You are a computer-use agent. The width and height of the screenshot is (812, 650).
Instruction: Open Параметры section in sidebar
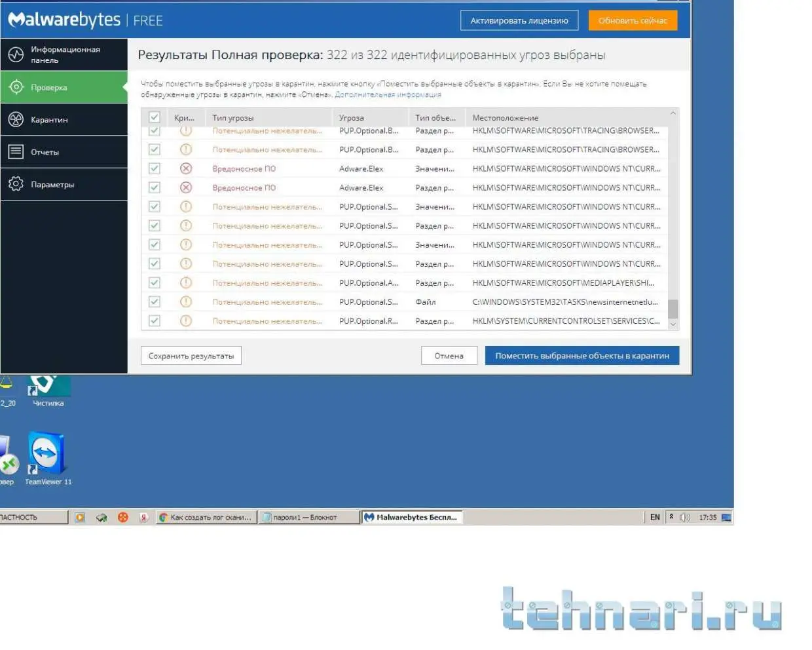(64, 184)
